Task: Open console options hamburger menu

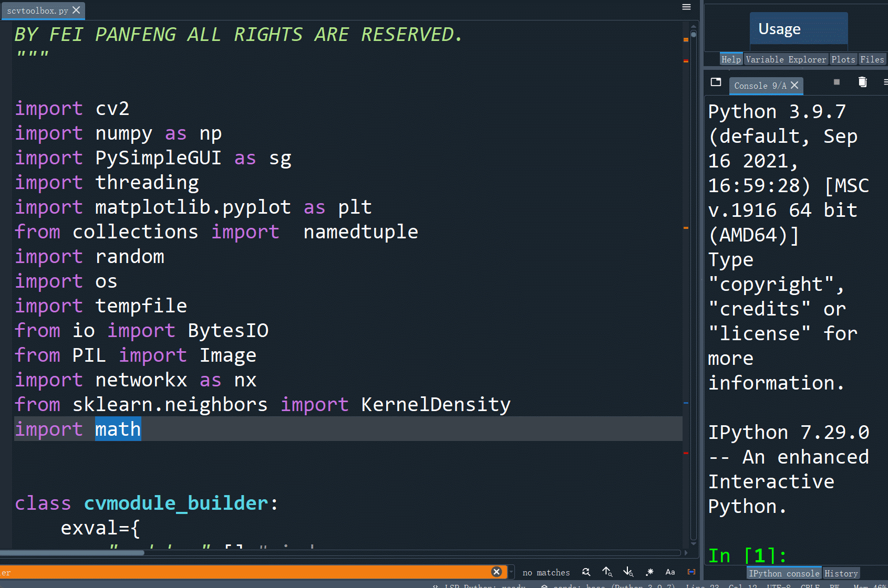Action: (885, 82)
